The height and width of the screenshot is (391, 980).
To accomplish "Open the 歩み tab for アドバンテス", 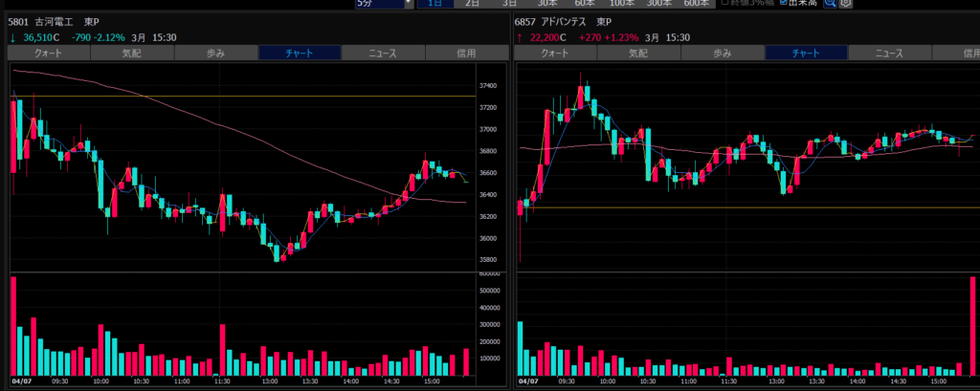I will tap(722, 54).
